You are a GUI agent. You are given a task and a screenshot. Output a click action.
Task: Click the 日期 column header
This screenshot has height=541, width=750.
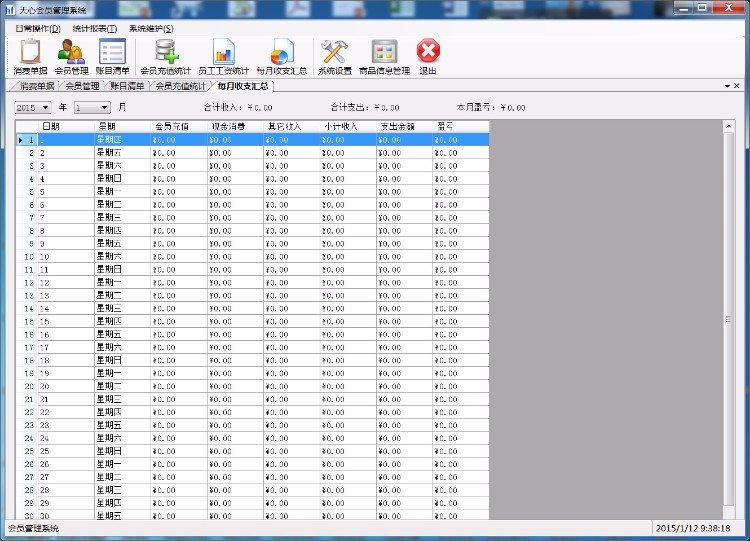66,126
